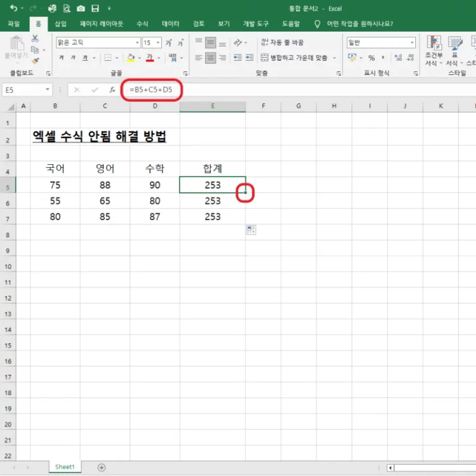Open the 수식 tab
Image resolution: width=476 pixels, height=476 pixels.
point(142,24)
